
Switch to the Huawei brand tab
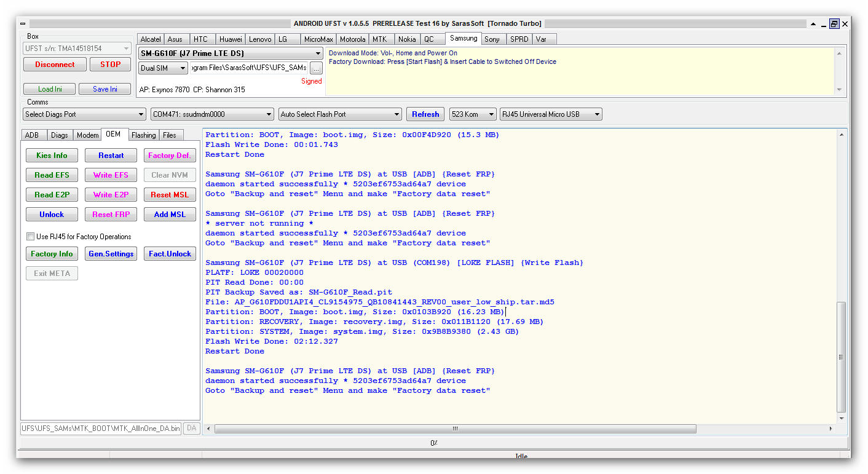[x=231, y=39]
